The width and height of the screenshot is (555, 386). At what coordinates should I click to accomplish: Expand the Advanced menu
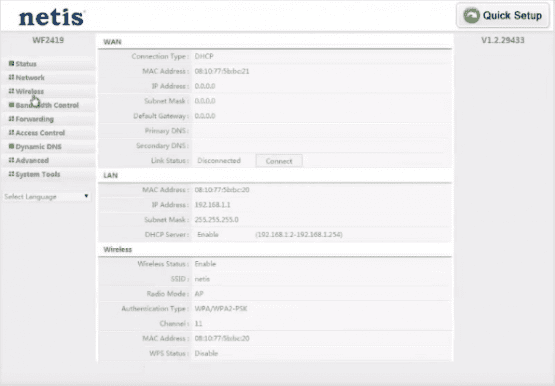click(x=32, y=160)
